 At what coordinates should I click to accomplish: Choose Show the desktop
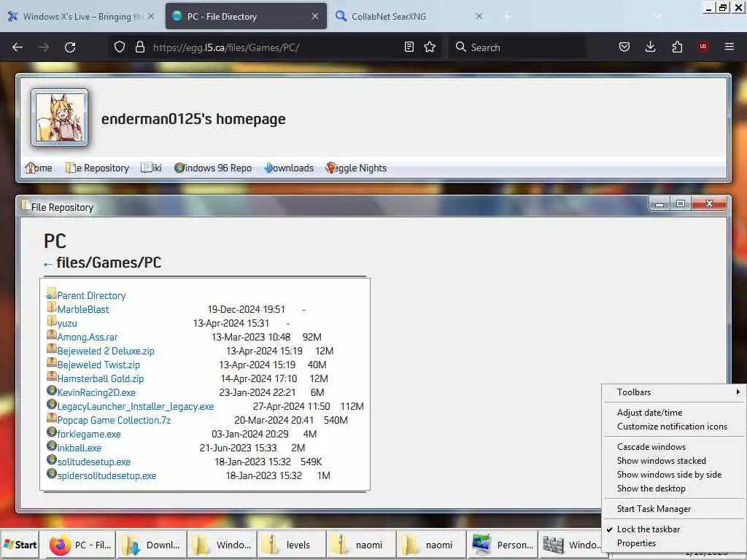click(x=673, y=488)
